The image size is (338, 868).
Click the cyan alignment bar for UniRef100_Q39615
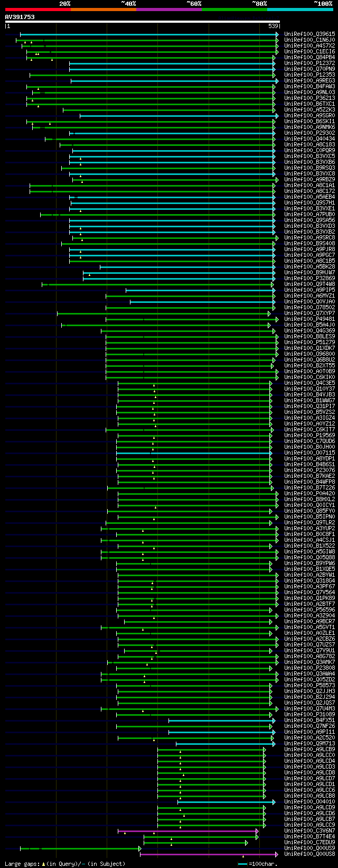[149, 34]
